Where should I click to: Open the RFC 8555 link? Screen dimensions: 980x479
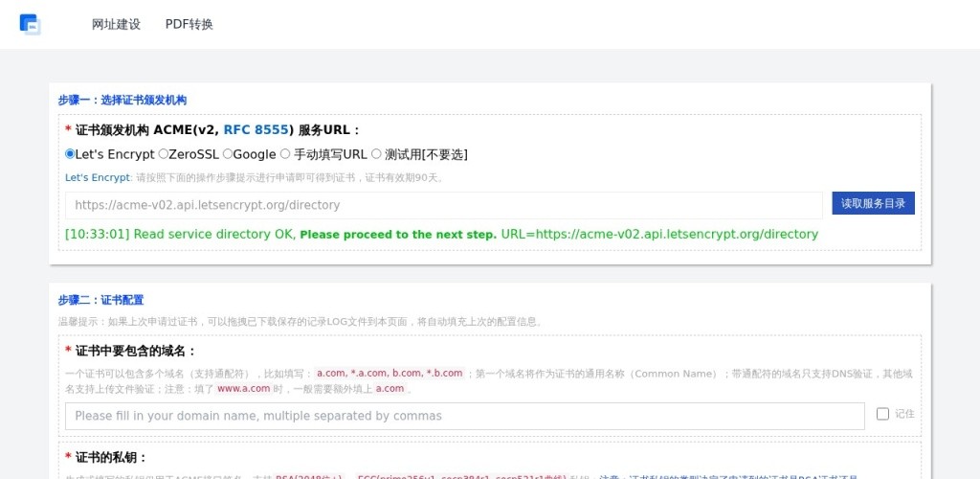256,130
